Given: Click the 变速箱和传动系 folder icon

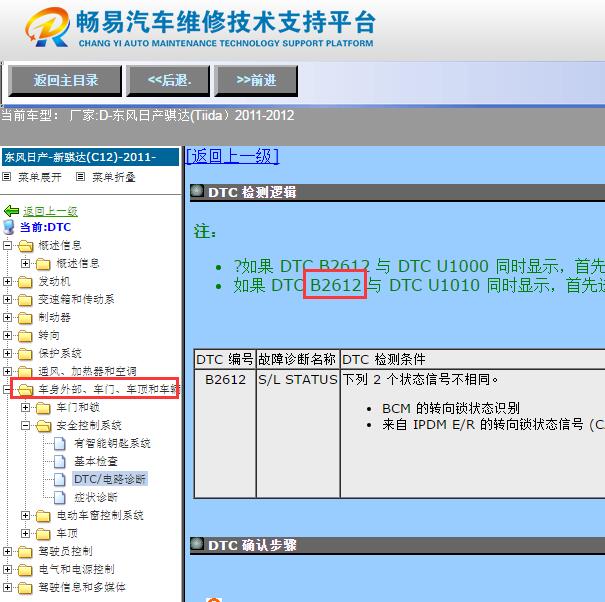Looking at the screenshot, I should tap(25, 300).
